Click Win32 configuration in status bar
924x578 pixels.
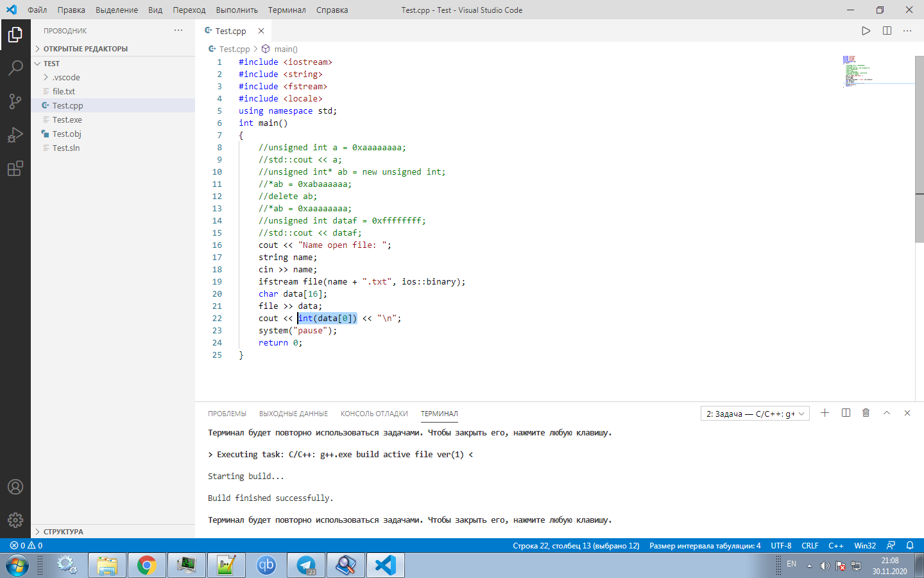click(x=865, y=545)
